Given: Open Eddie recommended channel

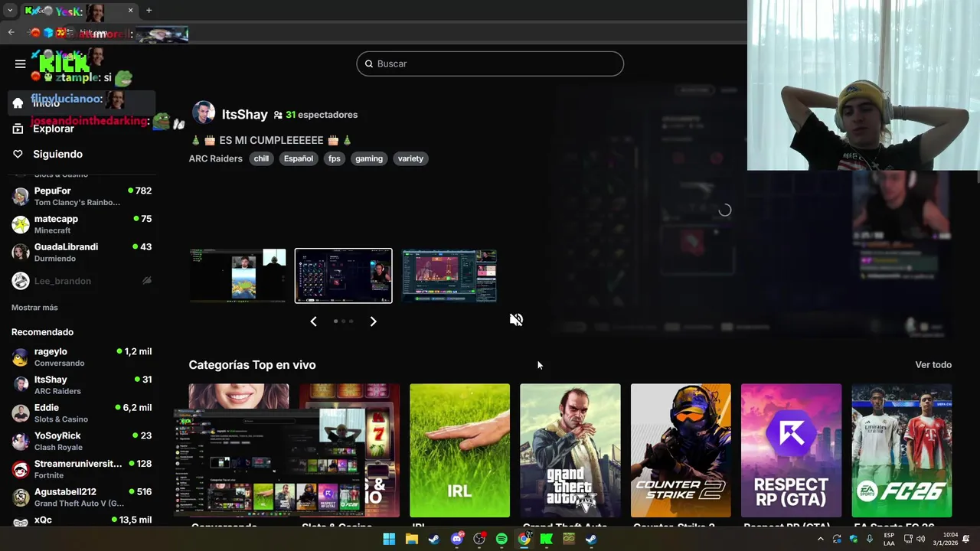Looking at the screenshot, I should point(81,413).
